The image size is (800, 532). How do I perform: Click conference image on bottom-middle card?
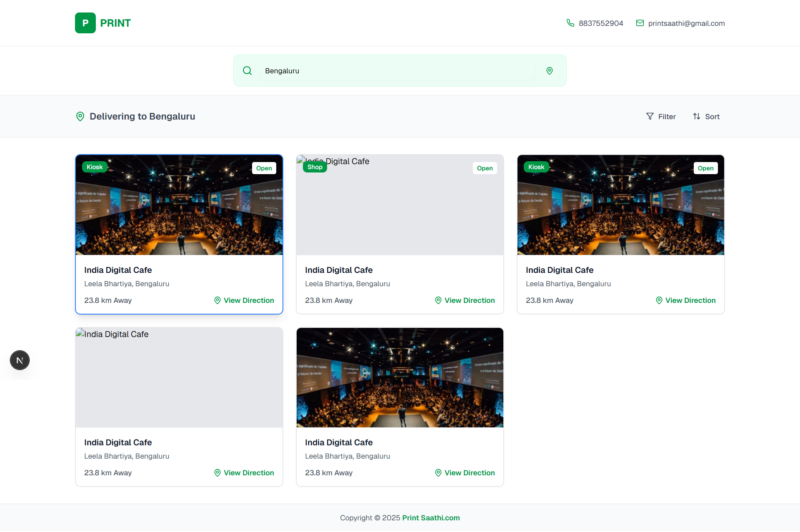[400, 377]
